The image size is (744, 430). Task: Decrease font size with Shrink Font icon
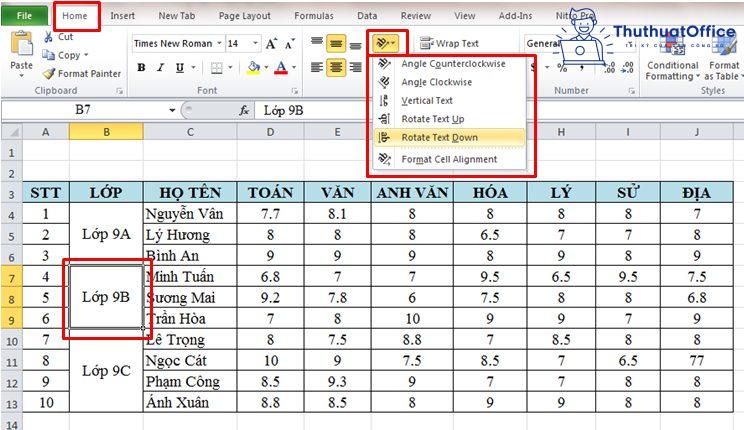click(x=289, y=44)
